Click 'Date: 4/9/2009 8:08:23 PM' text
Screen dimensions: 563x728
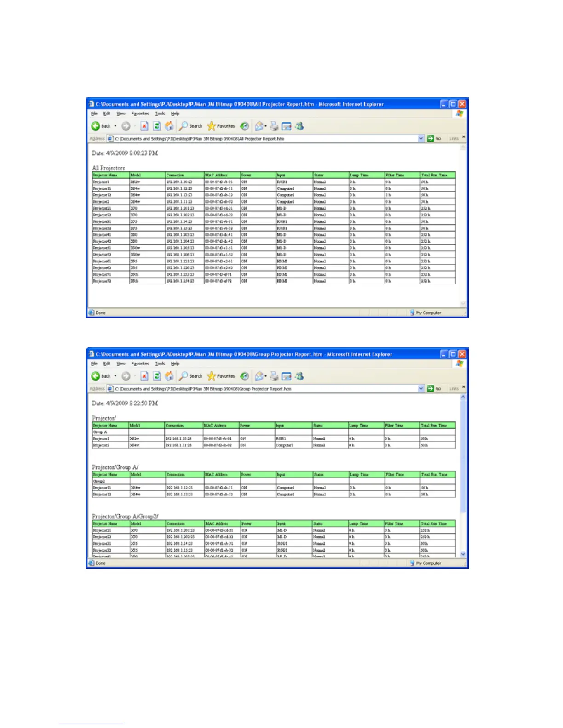tap(125, 153)
